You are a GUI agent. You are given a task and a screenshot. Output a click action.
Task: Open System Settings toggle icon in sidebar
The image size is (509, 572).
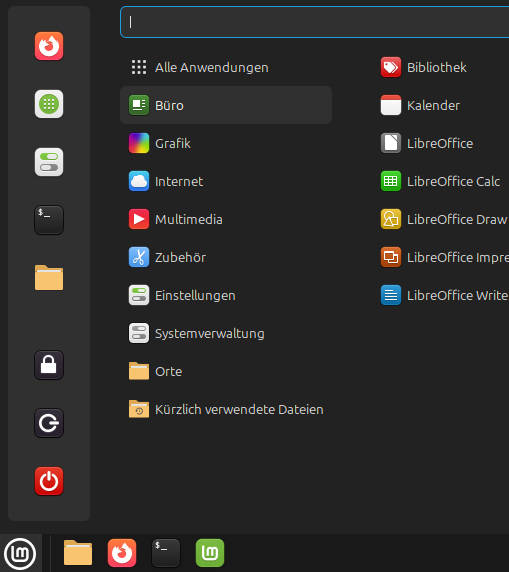click(49, 162)
